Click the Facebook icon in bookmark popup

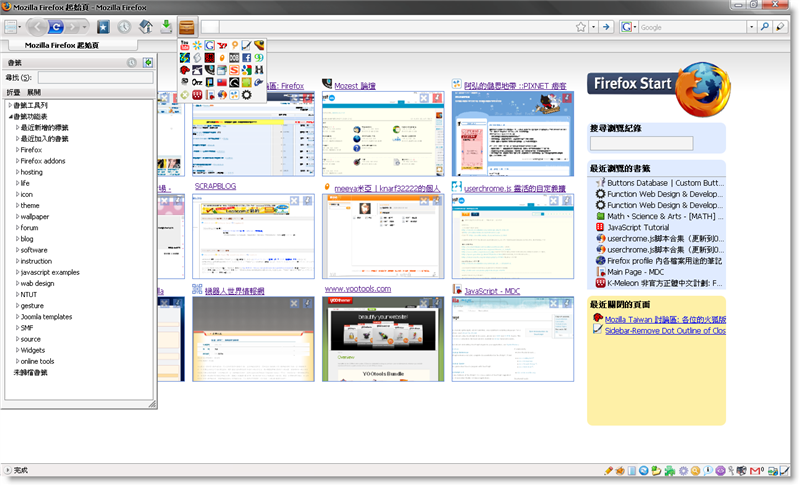point(247,58)
